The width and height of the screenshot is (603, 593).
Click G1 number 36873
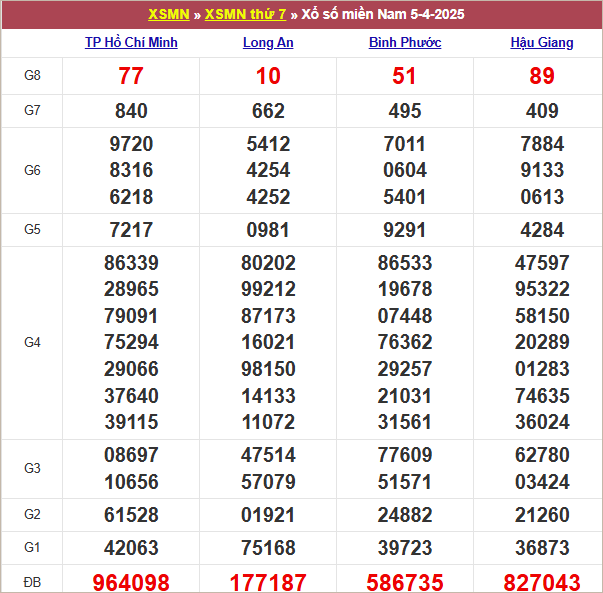[x=542, y=549]
